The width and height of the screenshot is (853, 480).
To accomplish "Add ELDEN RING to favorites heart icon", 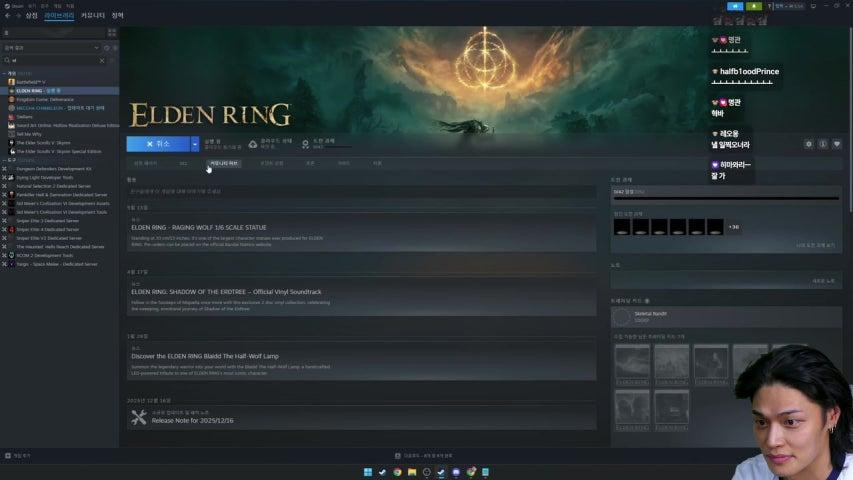I will tap(837, 144).
